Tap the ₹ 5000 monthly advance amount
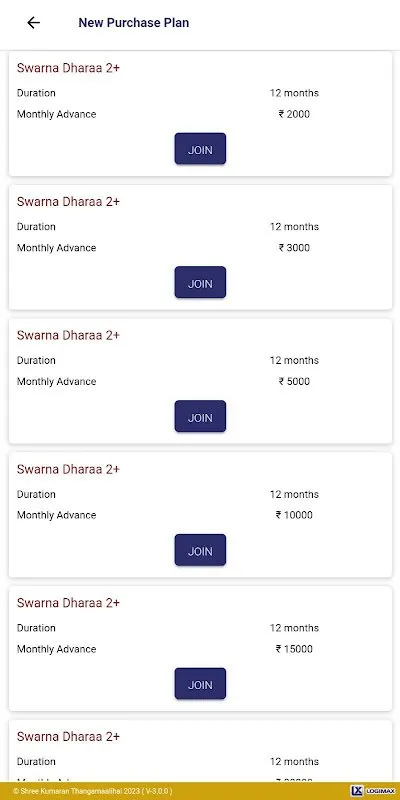 point(294,382)
